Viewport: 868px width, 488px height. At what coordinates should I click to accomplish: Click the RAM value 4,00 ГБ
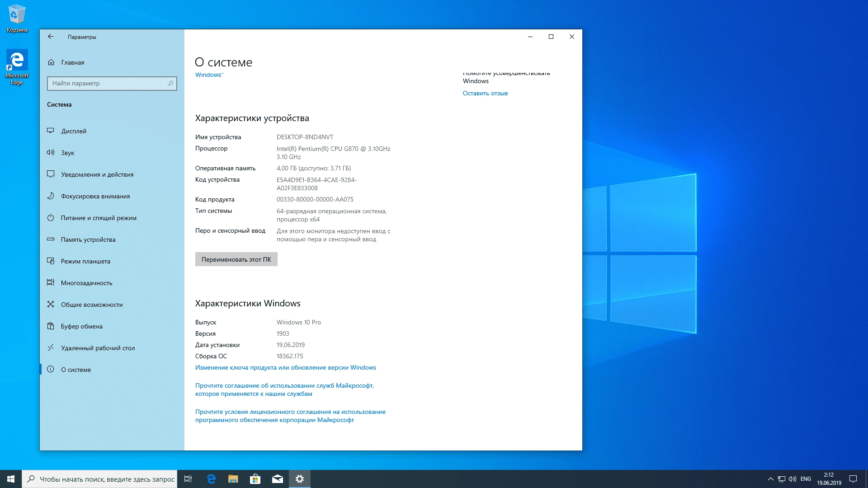tap(314, 168)
